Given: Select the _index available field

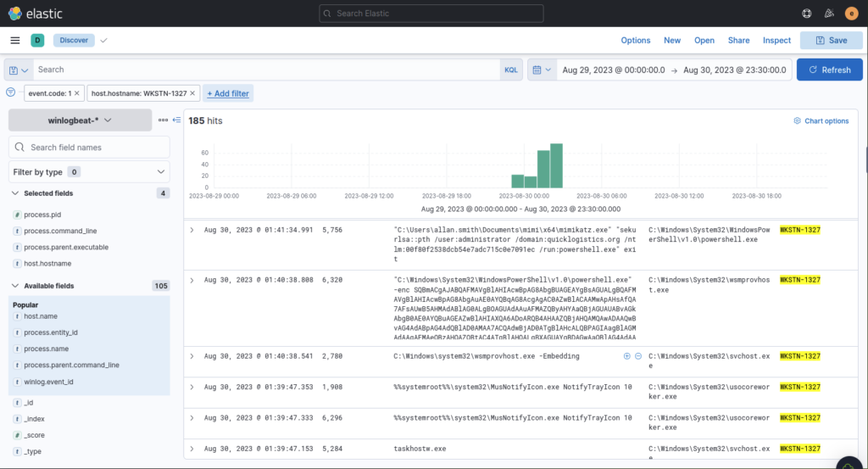Looking at the screenshot, I should coord(34,419).
